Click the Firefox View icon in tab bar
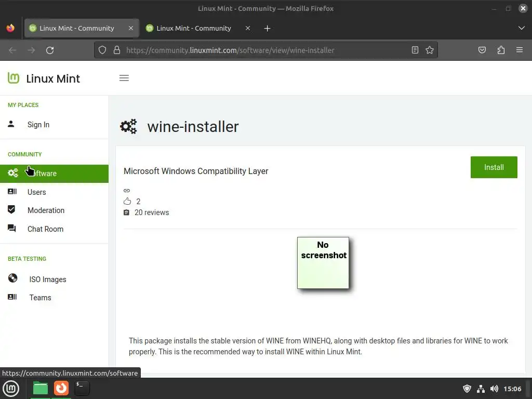532x399 pixels. [x=10, y=28]
